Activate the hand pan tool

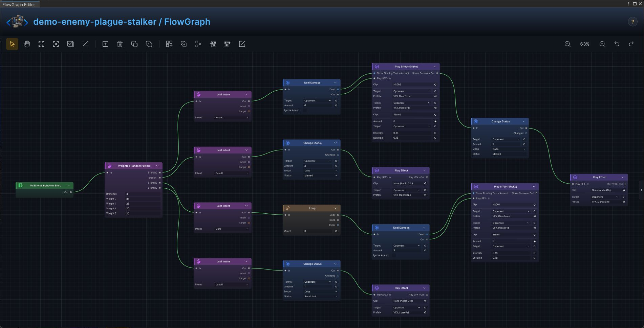tap(27, 44)
